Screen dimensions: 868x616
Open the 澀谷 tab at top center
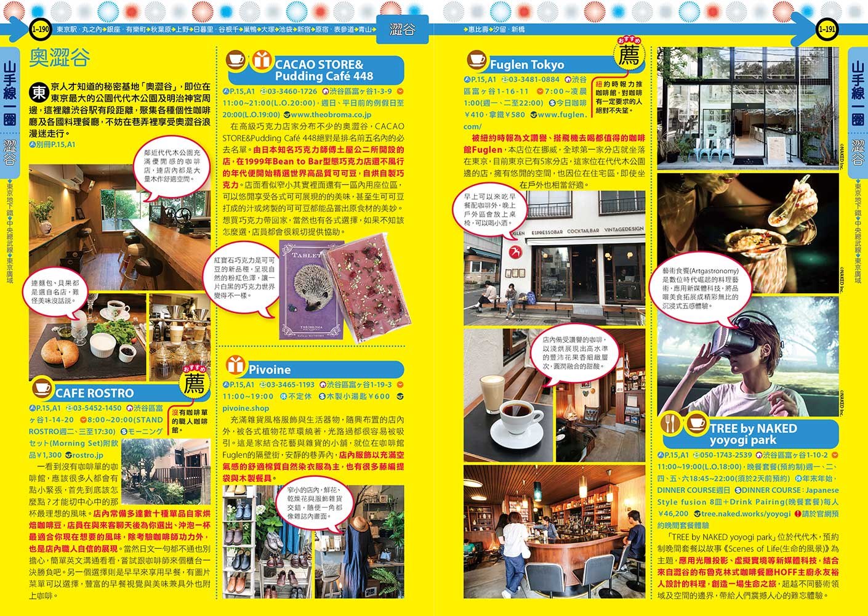coord(403,30)
